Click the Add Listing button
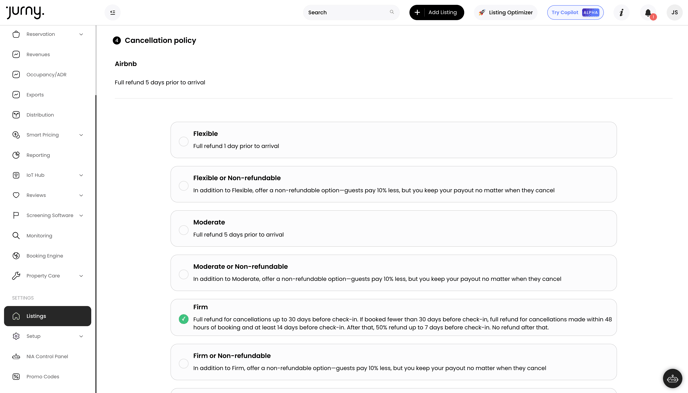The image size is (688, 393). 437,13
